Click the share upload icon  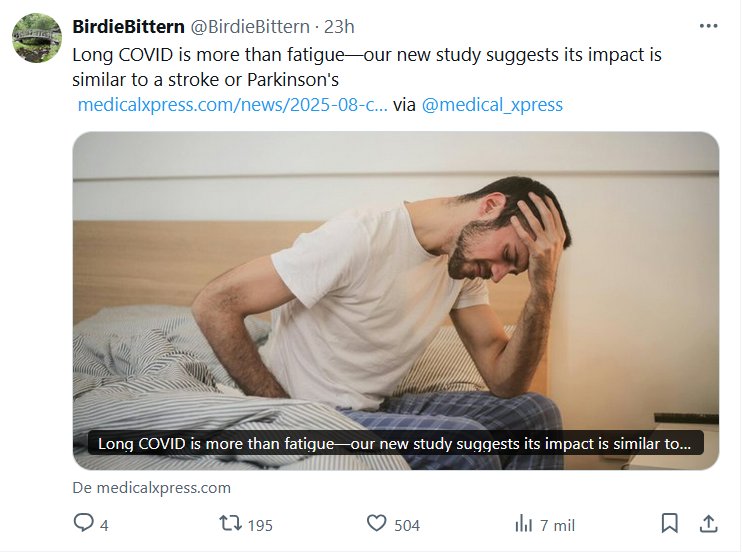[x=707, y=523]
